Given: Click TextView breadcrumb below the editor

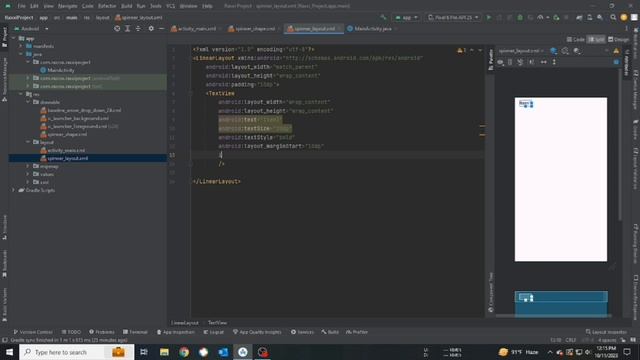Looking at the screenshot, I should tap(217, 322).
